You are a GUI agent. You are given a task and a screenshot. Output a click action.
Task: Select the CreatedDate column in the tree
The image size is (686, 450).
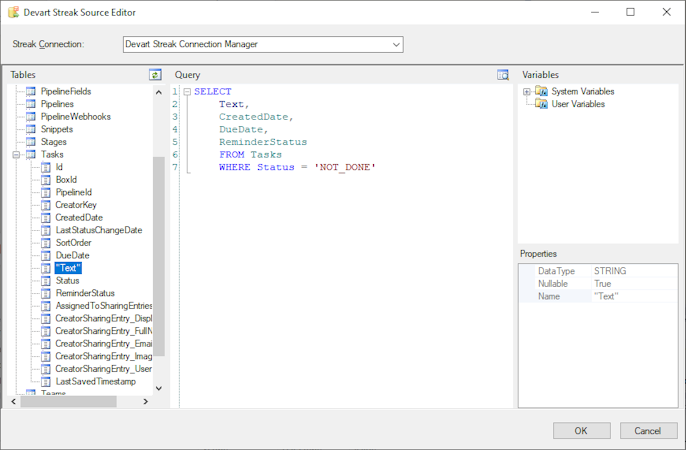[79, 218]
